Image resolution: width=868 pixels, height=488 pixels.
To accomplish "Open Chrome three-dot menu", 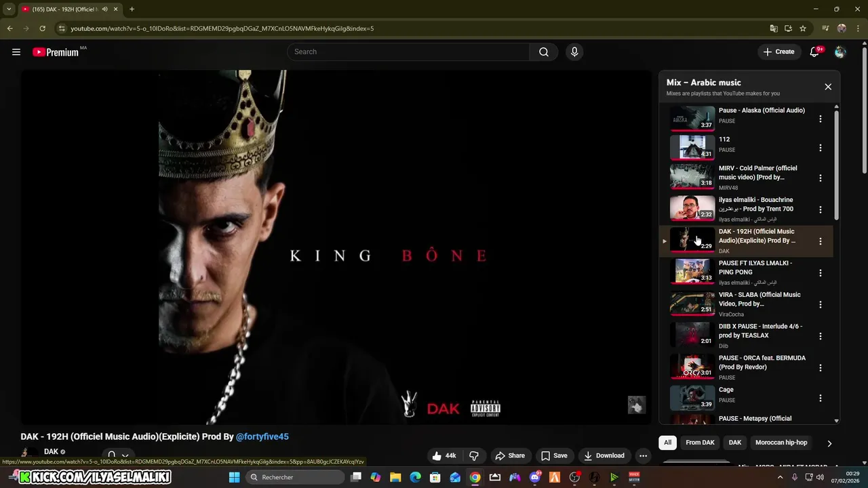I will point(858,28).
